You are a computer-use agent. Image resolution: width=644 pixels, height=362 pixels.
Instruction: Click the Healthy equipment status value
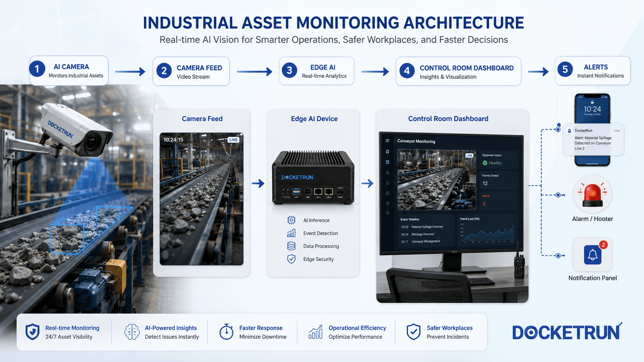pos(495,163)
